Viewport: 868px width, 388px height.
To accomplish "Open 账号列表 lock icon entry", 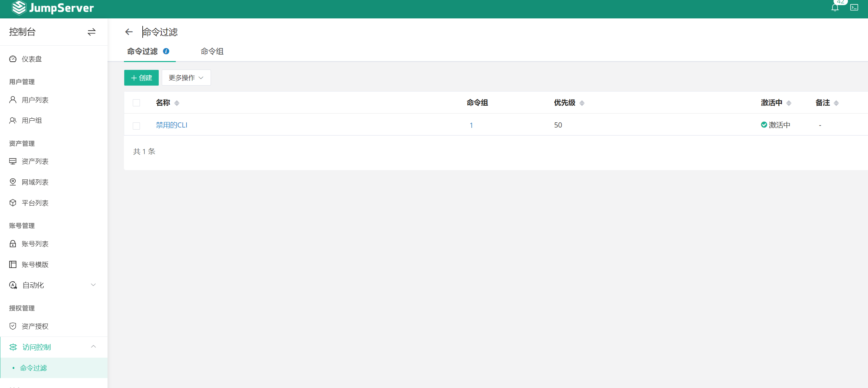I will pos(35,244).
